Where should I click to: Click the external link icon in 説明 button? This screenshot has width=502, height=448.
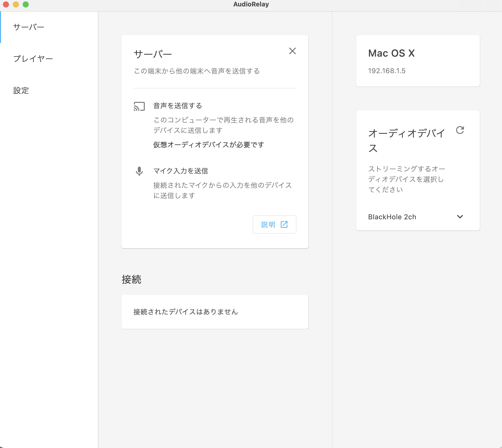[x=284, y=224]
